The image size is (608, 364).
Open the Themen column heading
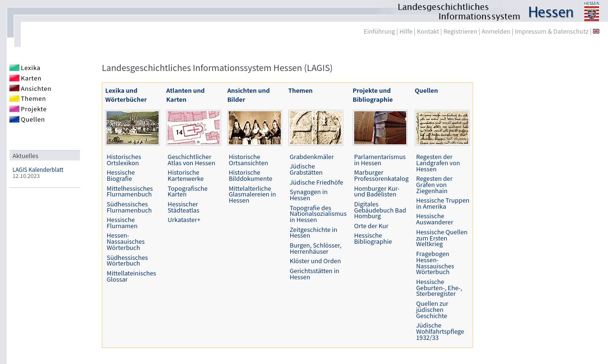click(300, 90)
